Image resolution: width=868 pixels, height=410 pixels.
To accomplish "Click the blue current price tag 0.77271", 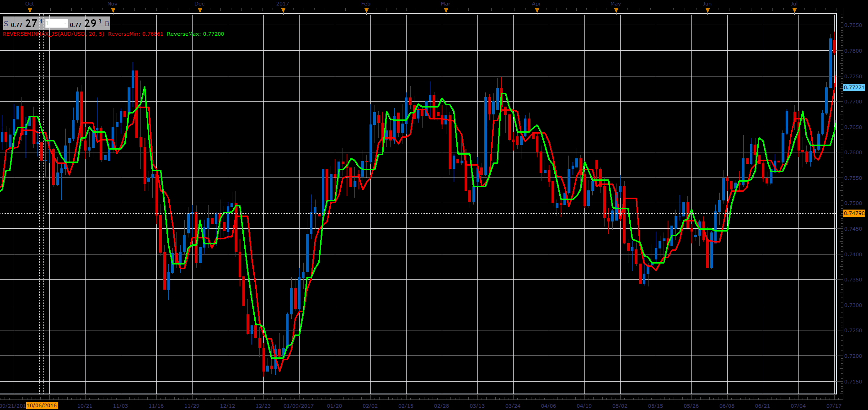I will [x=854, y=87].
